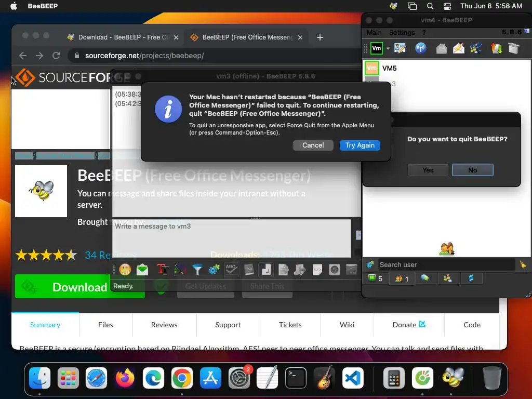Open the edit profile icon in vm4 toolbar
Screen dimensions: 532x399
point(400,48)
